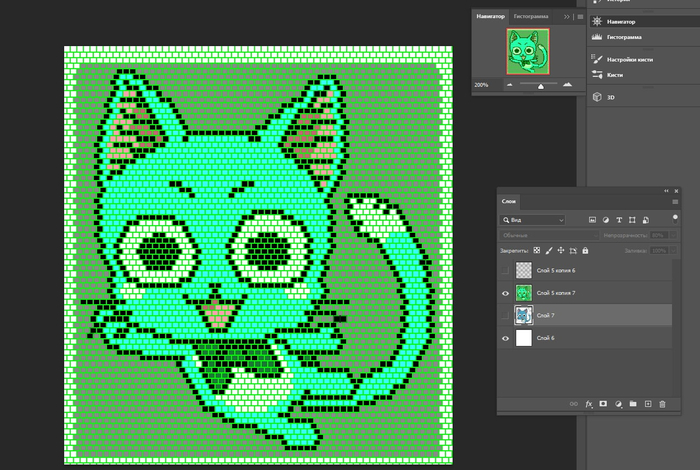Select the Слои panel tab
The width and height of the screenshot is (700, 470).
point(509,202)
